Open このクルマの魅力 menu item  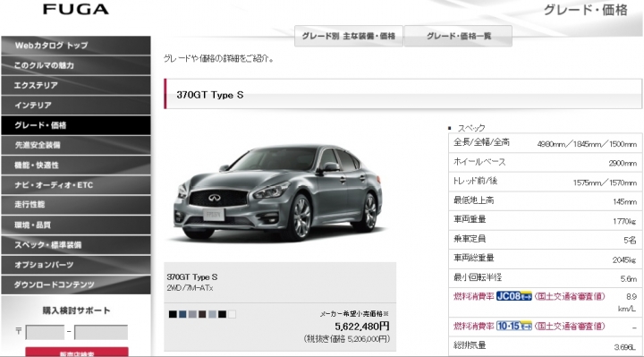[76, 65]
